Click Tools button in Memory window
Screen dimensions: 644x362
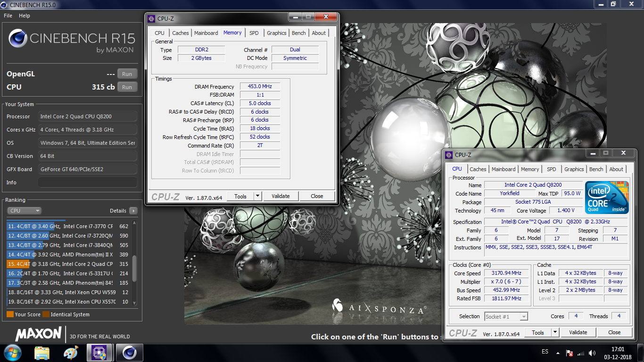[x=240, y=196]
